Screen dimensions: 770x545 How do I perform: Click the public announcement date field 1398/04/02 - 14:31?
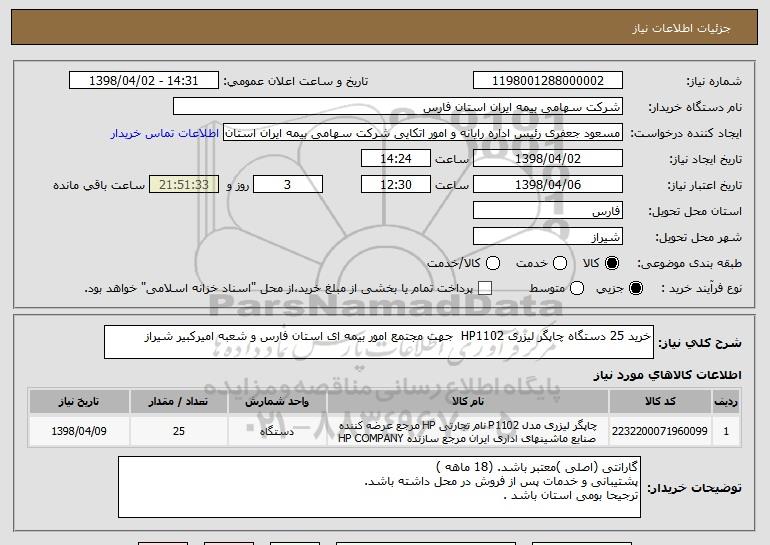tap(144, 81)
